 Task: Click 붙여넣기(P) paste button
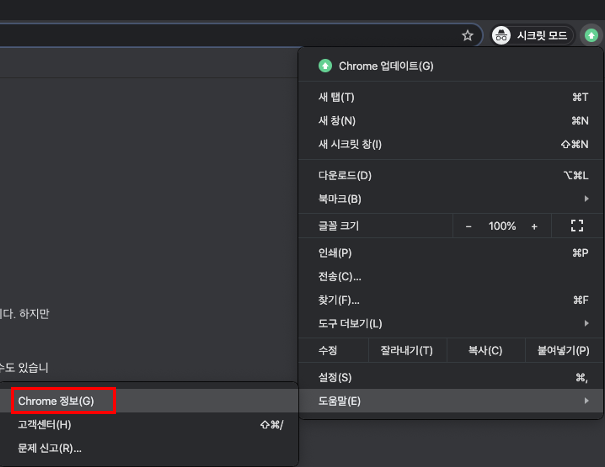click(564, 350)
